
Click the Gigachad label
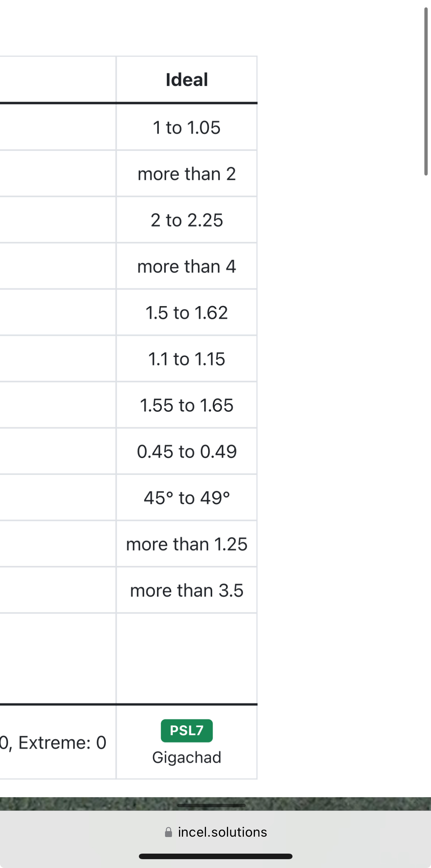[x=187, y=757]
